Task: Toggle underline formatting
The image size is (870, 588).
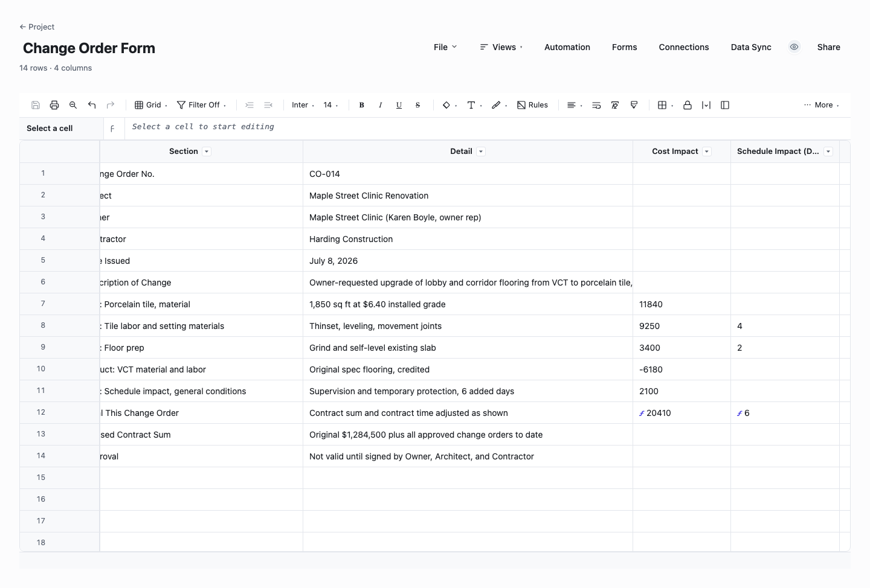Action: (399, 105)
